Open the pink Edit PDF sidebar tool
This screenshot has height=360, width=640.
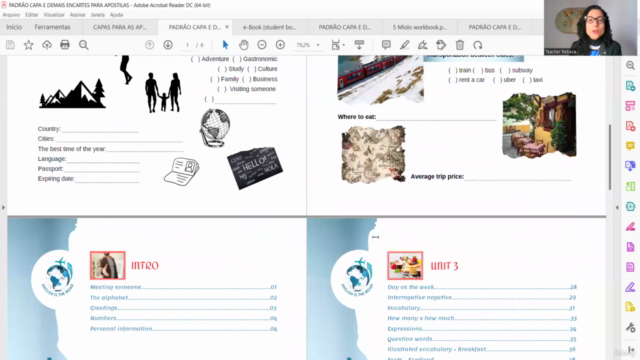[x=630, y=106]
